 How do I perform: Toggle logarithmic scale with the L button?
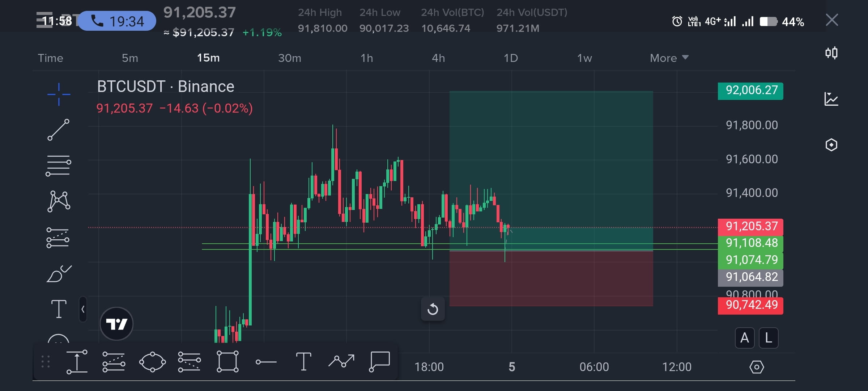tap(769, 338)
